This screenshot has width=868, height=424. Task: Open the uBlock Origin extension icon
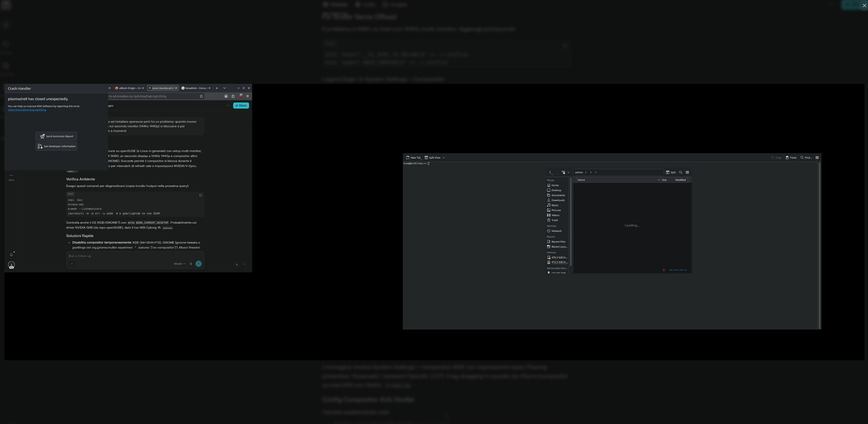240,96
